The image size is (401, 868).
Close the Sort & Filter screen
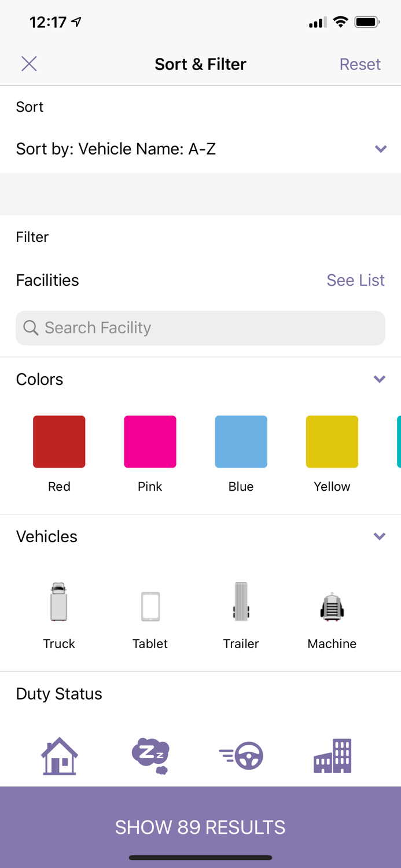click(x=28, y=64)
